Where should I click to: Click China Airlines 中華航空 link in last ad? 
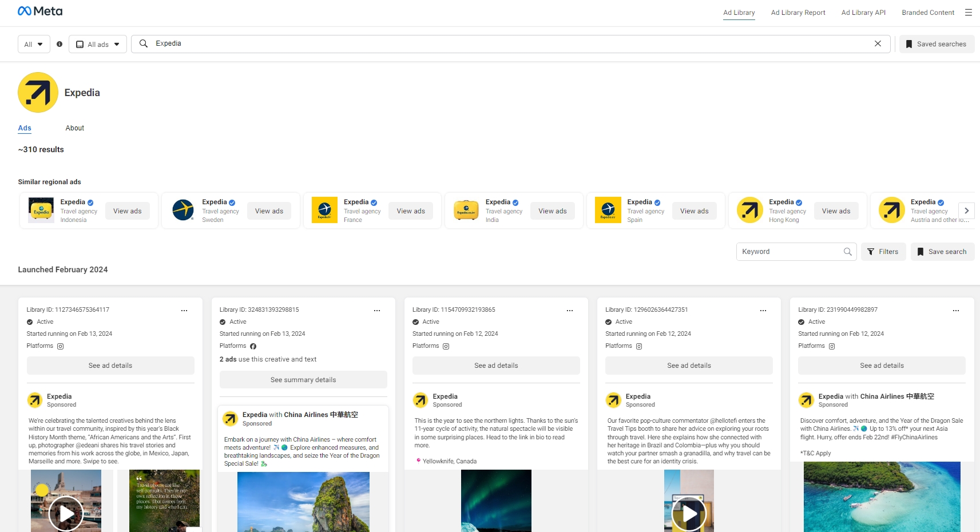[897, 396]
